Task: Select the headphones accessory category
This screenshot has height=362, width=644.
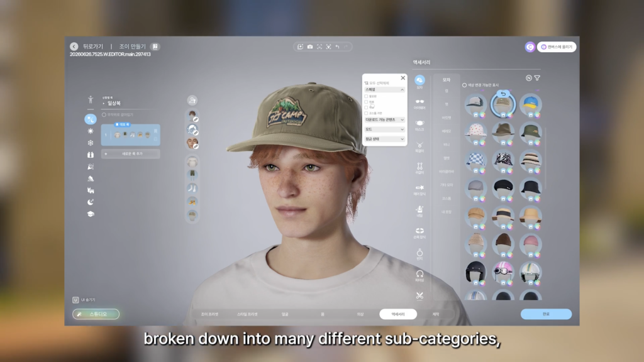Action: (419, 276)
